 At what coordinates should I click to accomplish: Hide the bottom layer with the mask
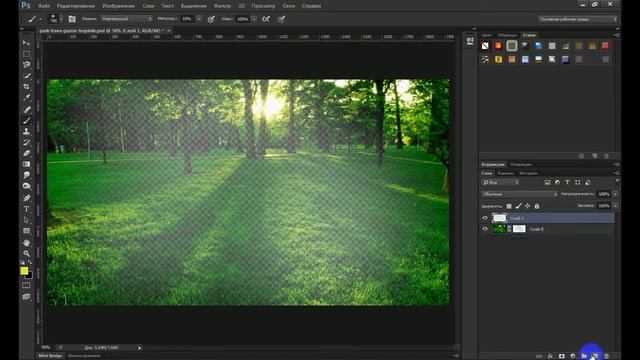(x=485, y=229)
